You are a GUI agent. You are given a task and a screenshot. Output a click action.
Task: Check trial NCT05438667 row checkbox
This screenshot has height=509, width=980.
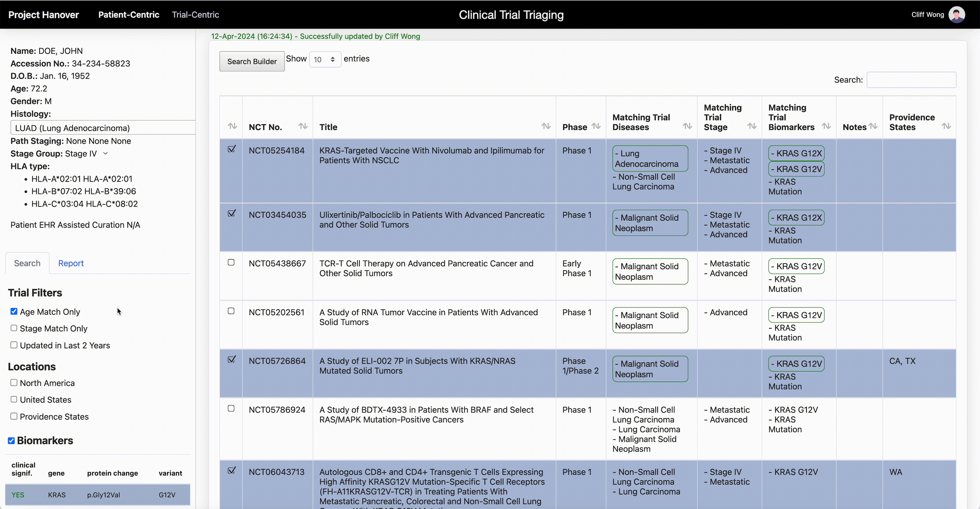pos(231,262)
